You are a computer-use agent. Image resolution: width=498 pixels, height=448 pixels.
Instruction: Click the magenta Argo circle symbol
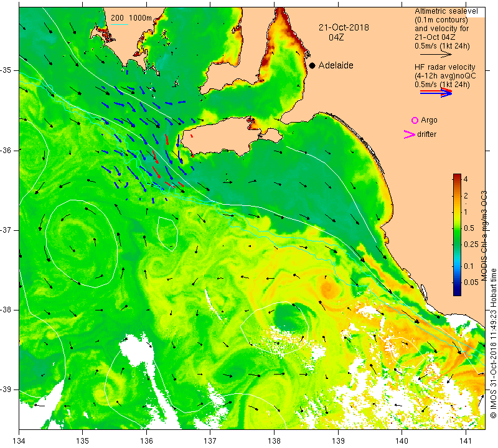point(415,120)
